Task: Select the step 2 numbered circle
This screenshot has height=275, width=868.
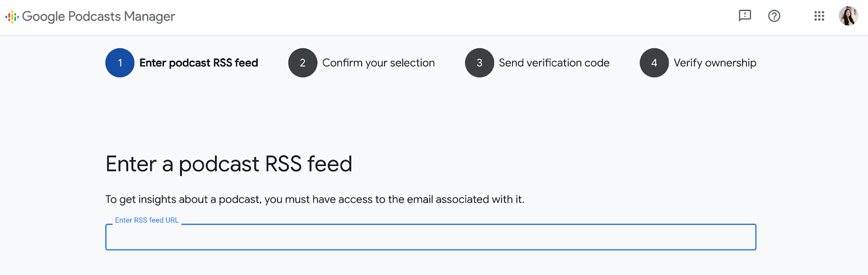Action: pos(303,63)
